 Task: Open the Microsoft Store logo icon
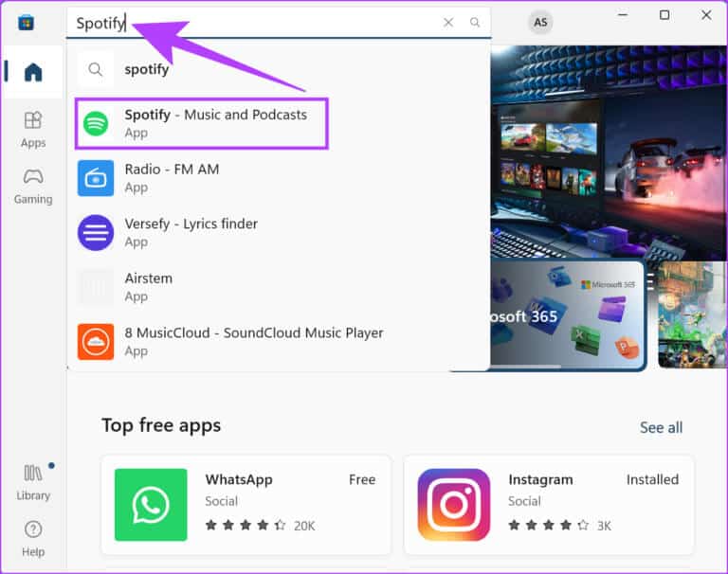(26, 23)
